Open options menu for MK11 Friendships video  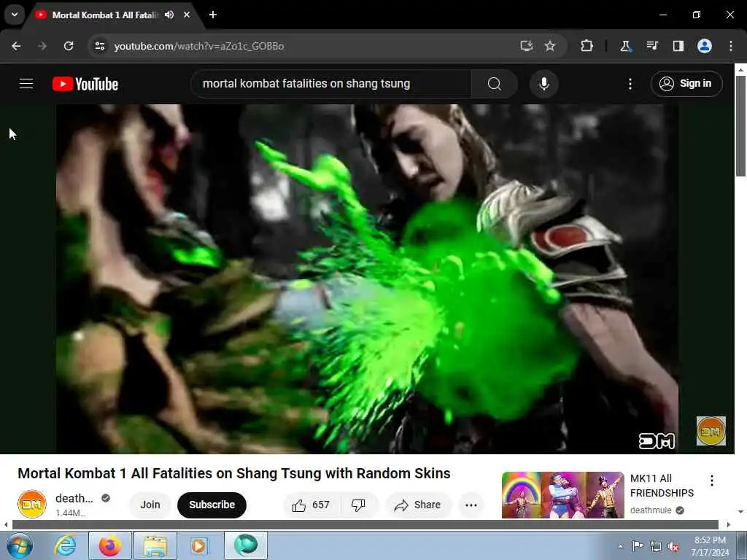tap(712, 481)
